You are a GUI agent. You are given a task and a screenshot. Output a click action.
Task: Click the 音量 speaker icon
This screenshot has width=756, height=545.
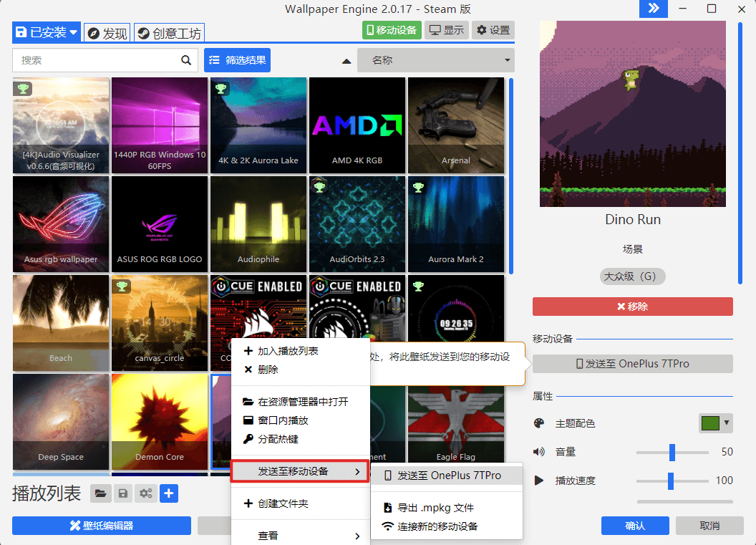pyautogui.click(x=539, y=452)
